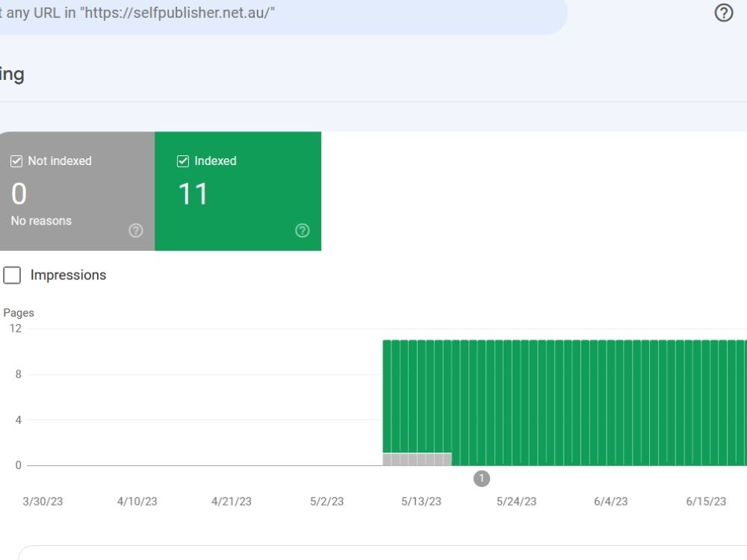Click the No reasons text
The height and width of the screenshot is (560, 747).
tap(41, 221)
